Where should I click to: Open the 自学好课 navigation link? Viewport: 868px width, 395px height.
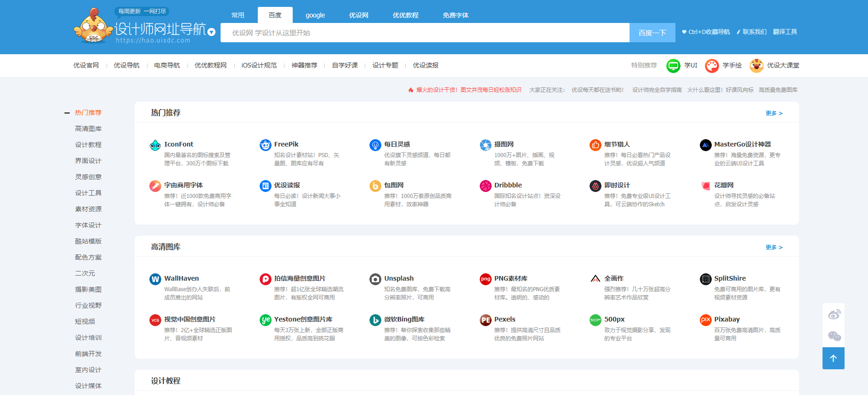click(x=345, y=66)
